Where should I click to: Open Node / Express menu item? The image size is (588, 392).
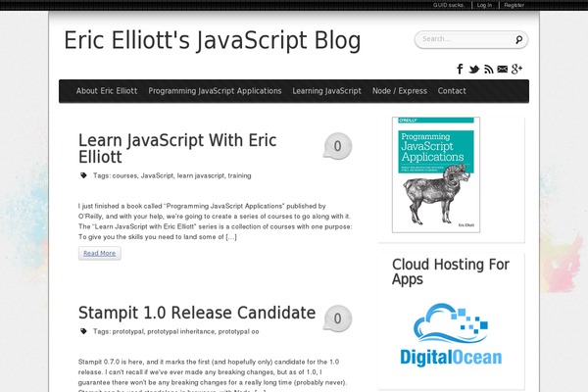point(400,91)
